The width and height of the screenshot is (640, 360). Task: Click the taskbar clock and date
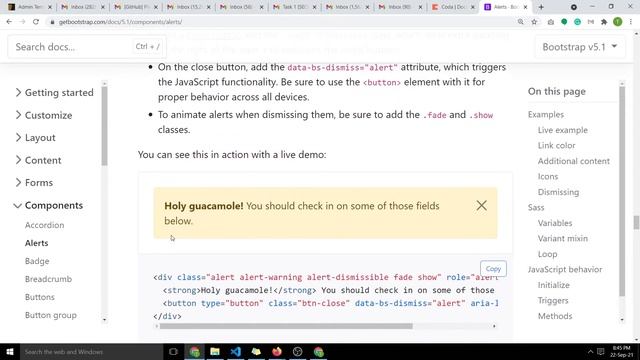tap(622, 351)
